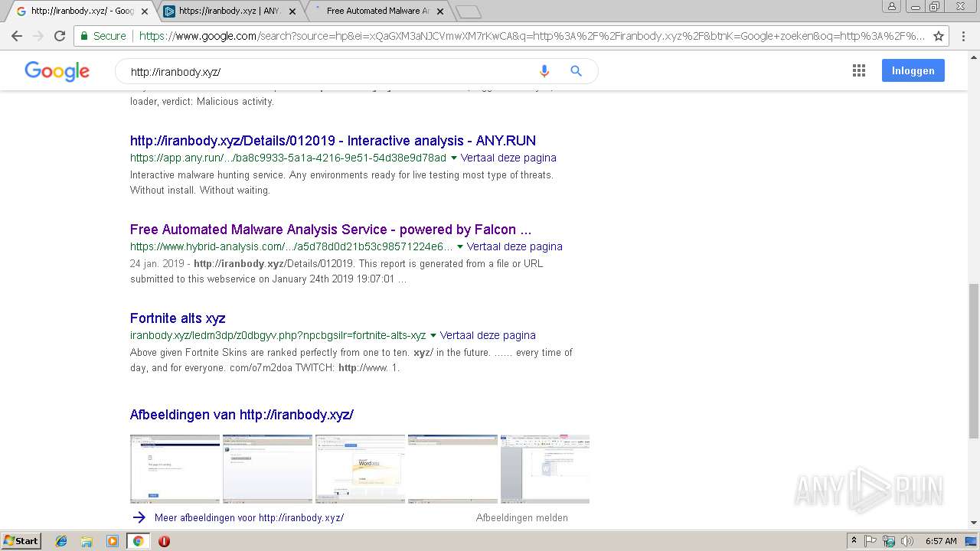Click the scrollbar down arrow
The height and width of the screenshot is (551, 980).
[x=974, y=523]
